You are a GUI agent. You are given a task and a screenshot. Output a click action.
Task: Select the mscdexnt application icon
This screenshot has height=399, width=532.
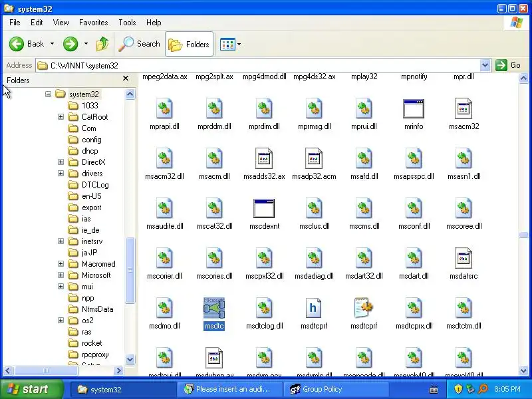pyautogui.click(x=264, y=208)
